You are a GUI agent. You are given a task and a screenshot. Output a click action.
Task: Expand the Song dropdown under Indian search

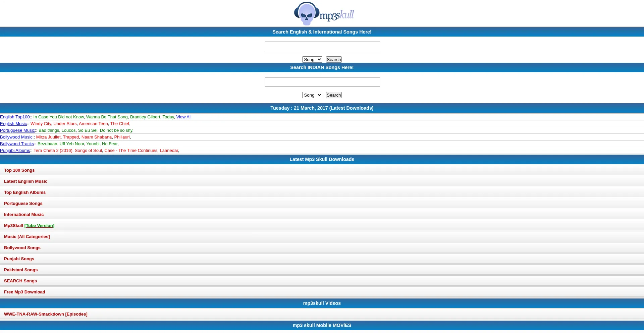tap(312, 95)
